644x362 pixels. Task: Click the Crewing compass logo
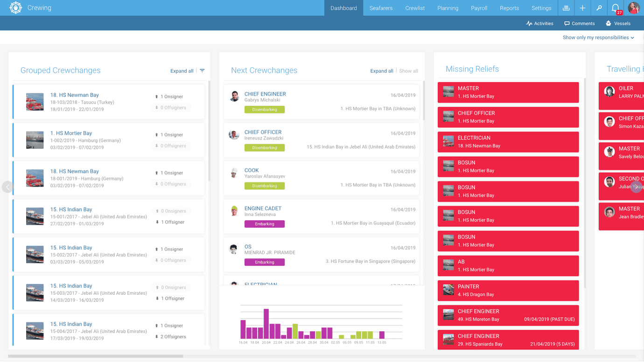click(x=15, y=8)
